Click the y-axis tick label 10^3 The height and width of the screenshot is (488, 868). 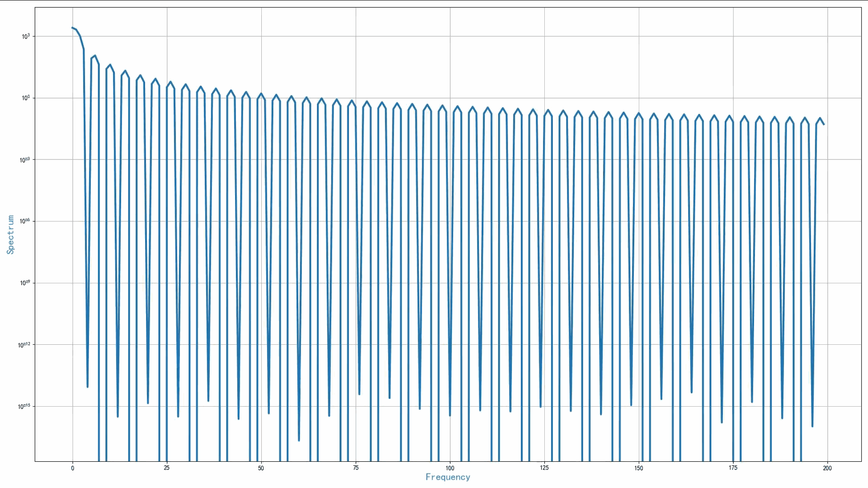point(26,37)
